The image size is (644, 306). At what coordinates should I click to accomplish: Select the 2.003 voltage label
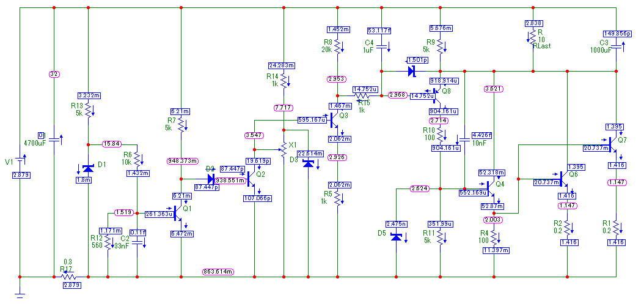click(494, 220)
